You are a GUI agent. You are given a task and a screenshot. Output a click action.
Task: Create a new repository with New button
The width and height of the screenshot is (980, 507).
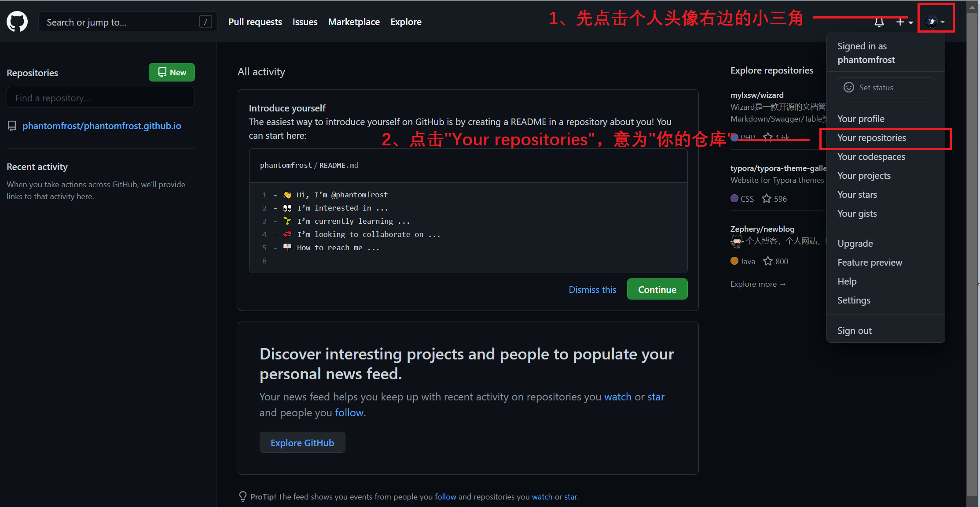(172, 72)
